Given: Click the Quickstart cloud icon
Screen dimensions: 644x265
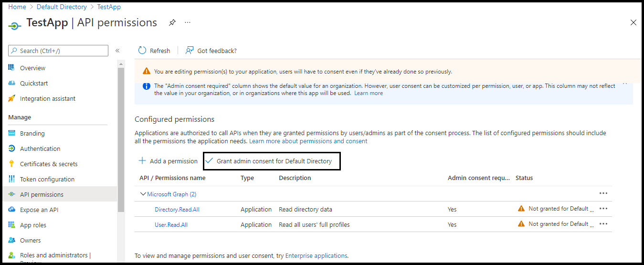Looking at the screenshot, I should coord(12,83).
